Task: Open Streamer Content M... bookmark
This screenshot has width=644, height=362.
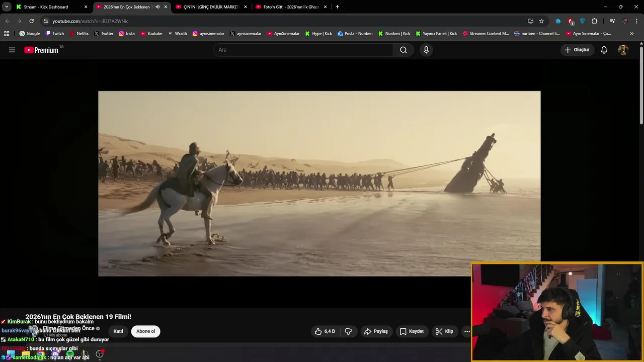Action: pos(486,34)
